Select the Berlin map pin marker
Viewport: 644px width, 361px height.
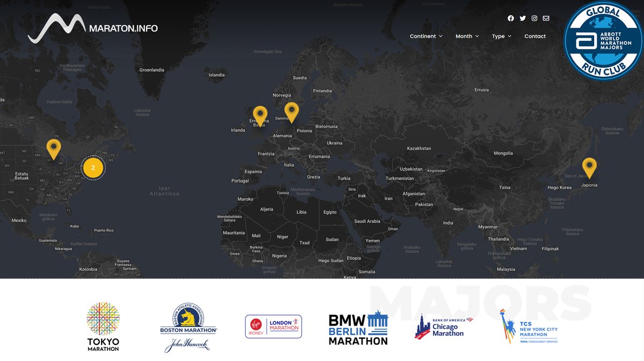pyautogui.click(x=291, y=113)
